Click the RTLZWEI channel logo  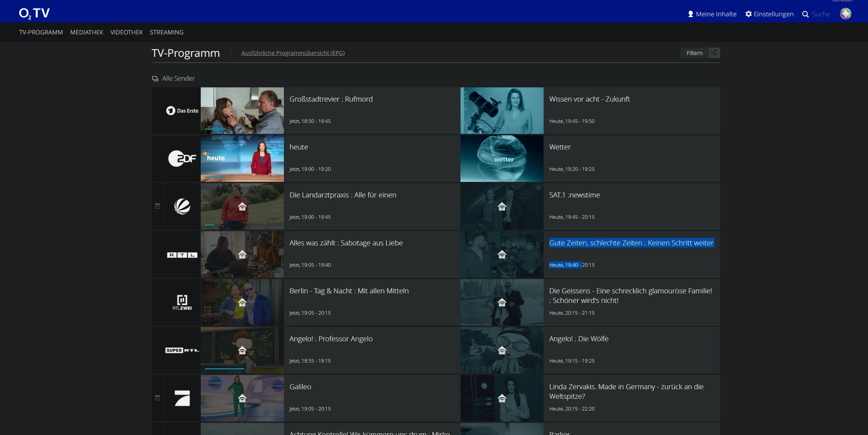click(182, 303)
